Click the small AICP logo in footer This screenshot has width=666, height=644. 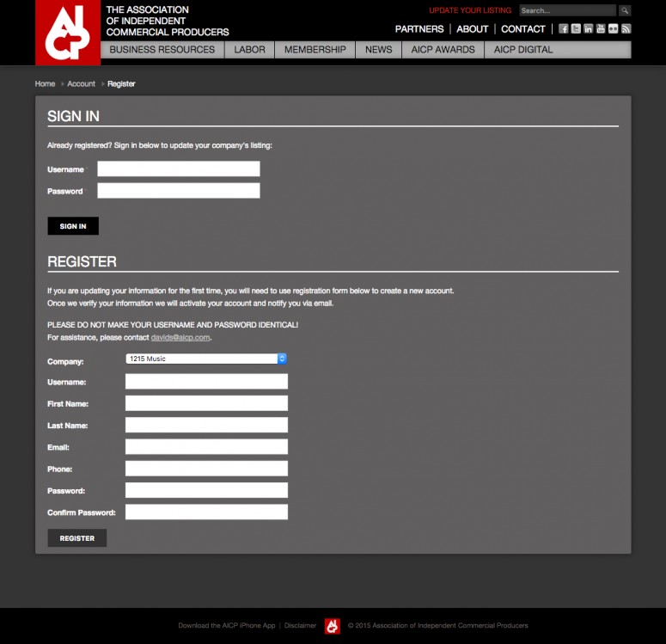tap(333, 626)
